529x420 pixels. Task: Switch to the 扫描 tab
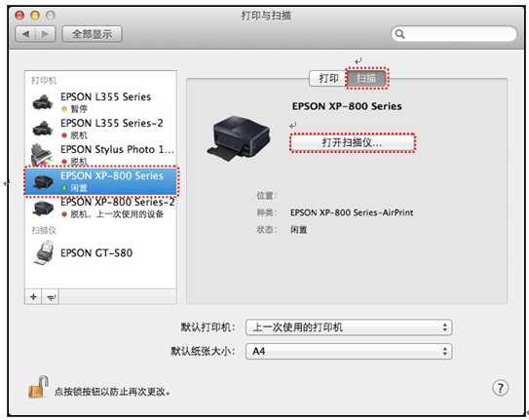[366, 79]
